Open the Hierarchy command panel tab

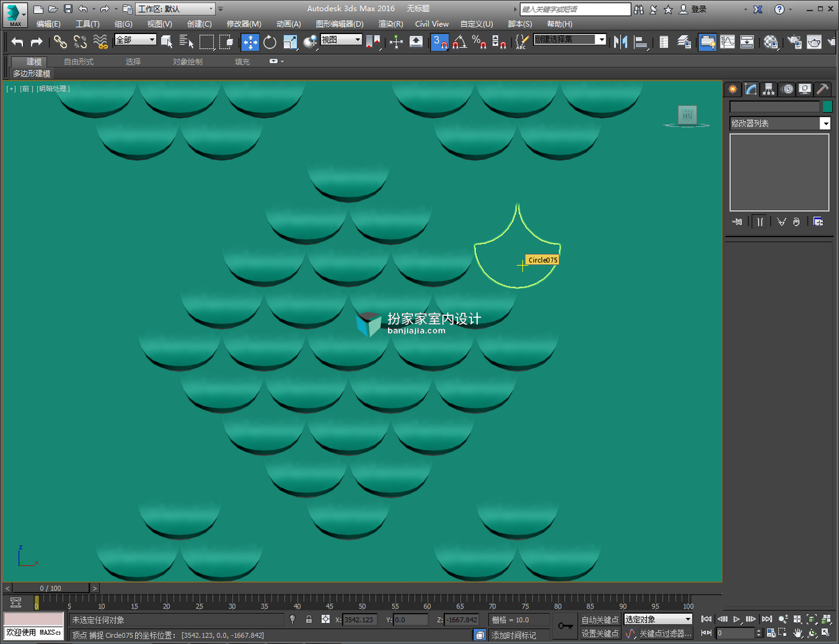(769, 89)
